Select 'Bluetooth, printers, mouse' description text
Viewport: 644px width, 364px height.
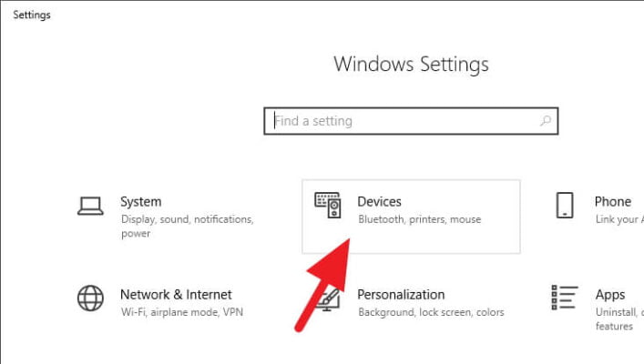[419, 219]
